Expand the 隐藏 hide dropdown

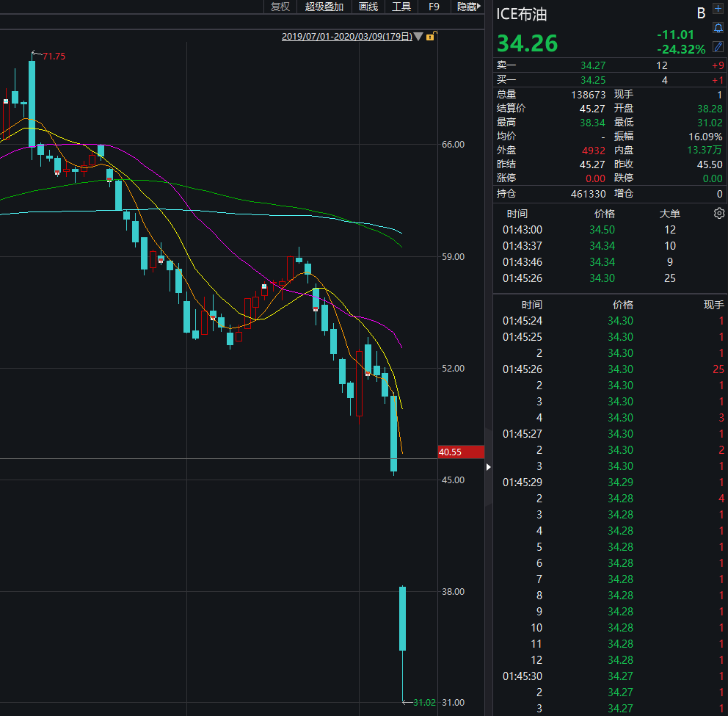coord(468,7)
